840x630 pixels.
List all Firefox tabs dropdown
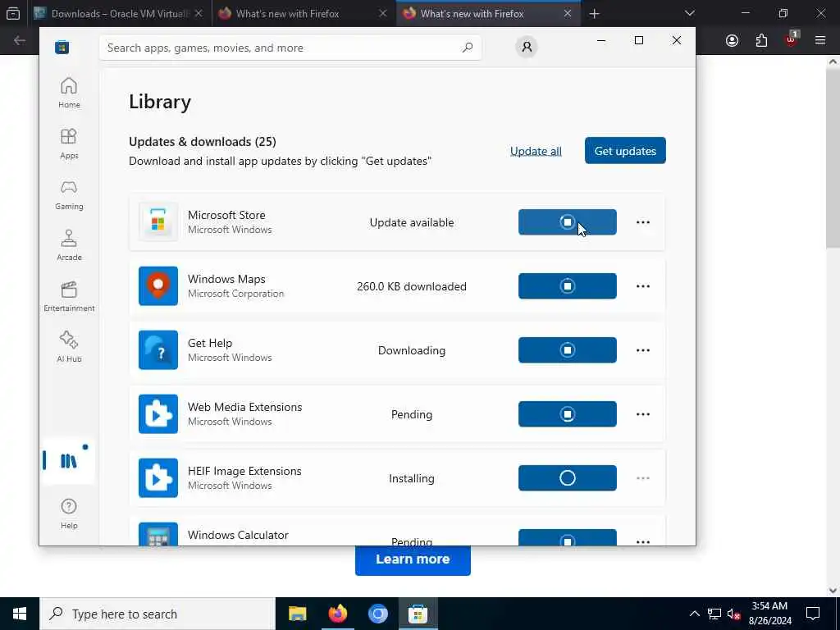tap(689, 13)
